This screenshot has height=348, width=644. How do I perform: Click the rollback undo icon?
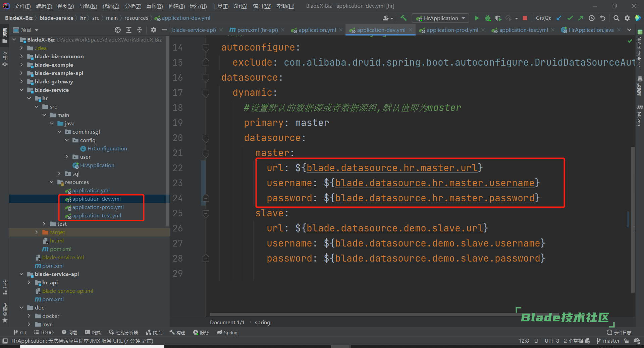[x=603, y=18]
